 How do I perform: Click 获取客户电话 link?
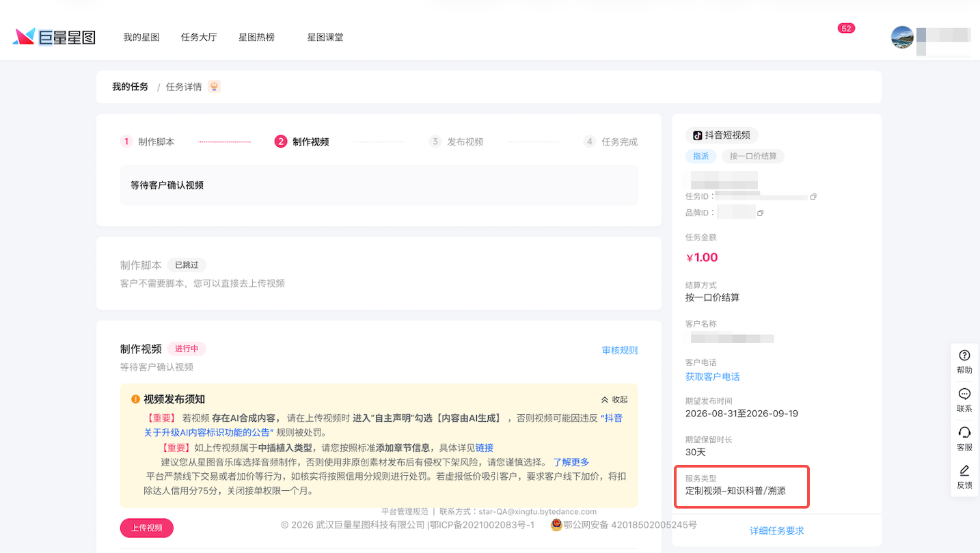click(x=713, y=377)
